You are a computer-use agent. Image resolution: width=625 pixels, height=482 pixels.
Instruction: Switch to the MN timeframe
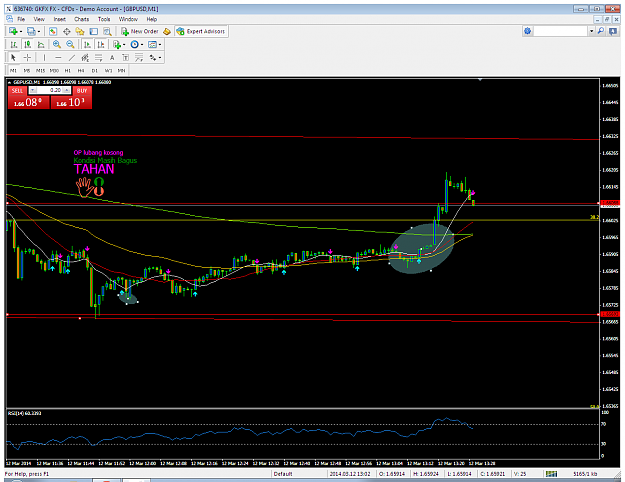point(122,71)
